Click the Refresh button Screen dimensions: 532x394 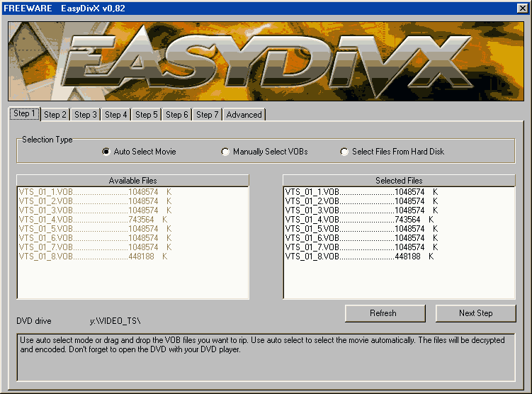385,313
